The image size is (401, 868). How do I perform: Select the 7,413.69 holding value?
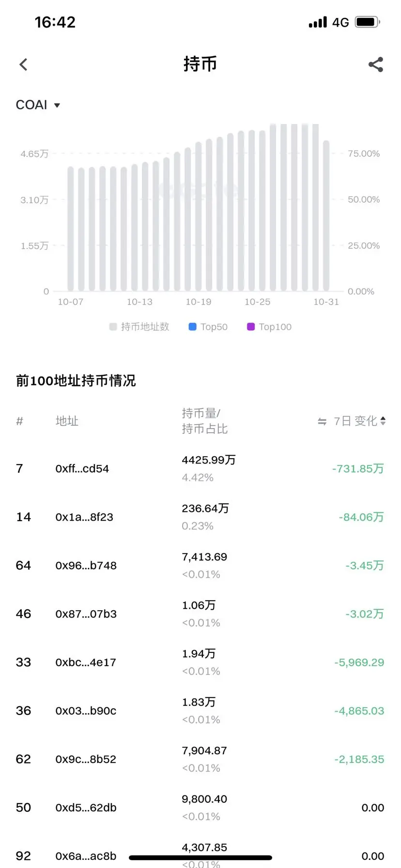204,557
